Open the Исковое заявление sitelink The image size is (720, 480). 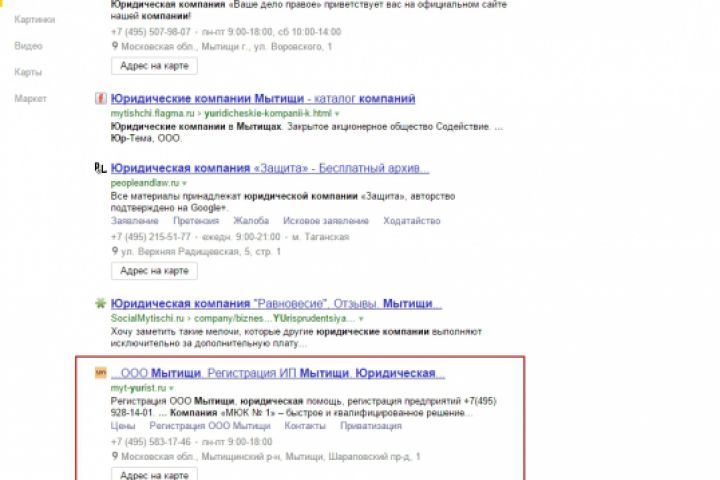pyautogui.click(x=326, y=221)
